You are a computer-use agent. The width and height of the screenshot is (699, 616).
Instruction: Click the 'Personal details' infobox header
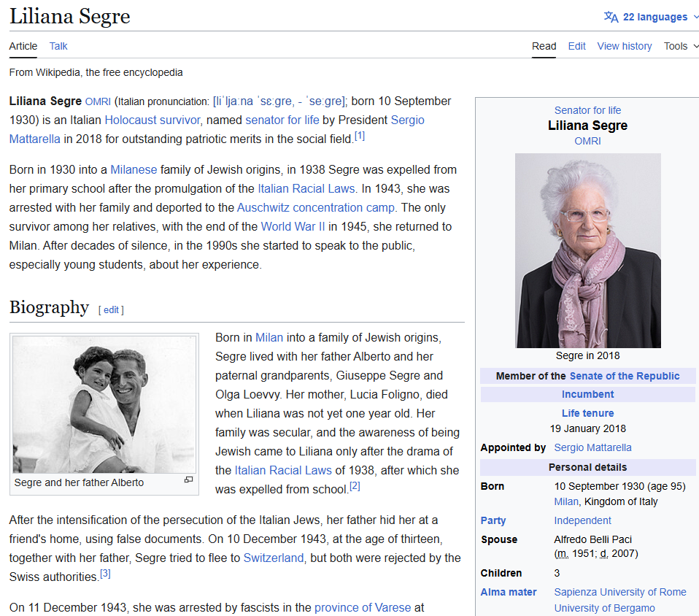(587, 467)
